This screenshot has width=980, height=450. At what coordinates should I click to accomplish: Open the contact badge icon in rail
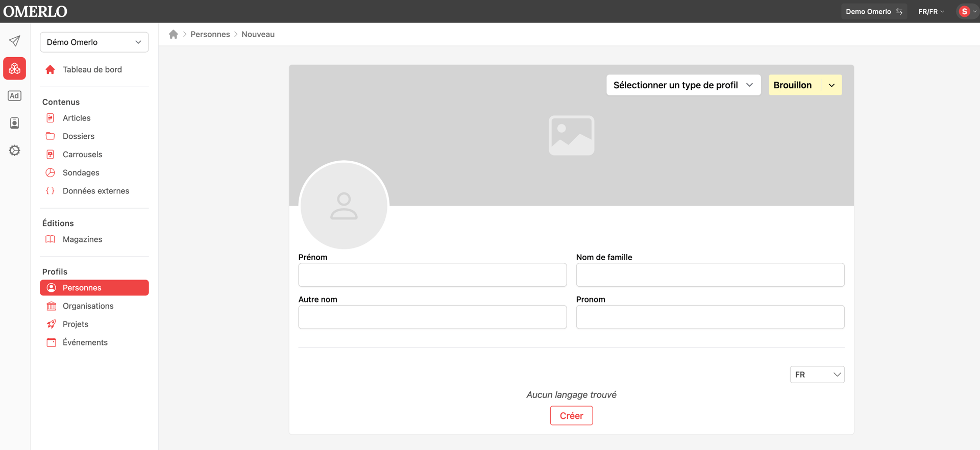coord(15,123)
